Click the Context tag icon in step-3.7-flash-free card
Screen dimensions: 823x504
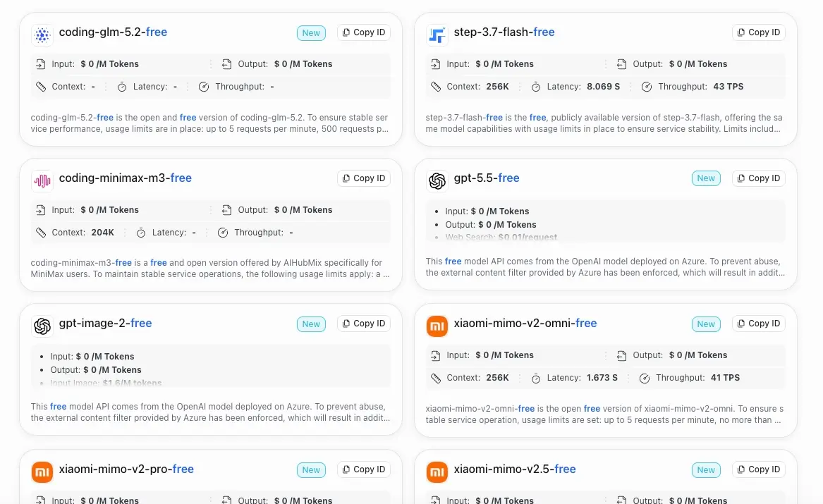[435, 87]
